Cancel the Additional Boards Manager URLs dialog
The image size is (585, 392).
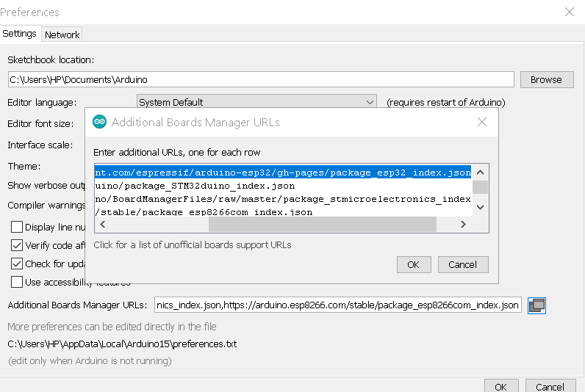tap(463, 264)
